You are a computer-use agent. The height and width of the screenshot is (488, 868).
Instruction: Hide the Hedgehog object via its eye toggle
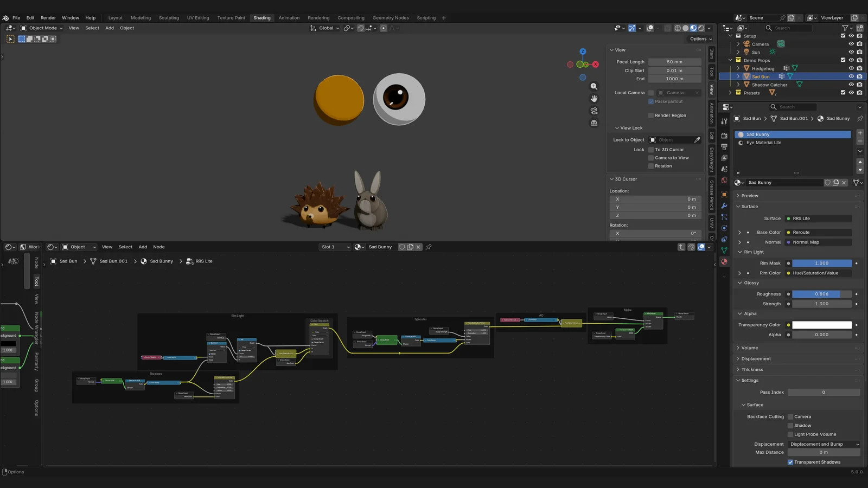click(x=851, y=68)
